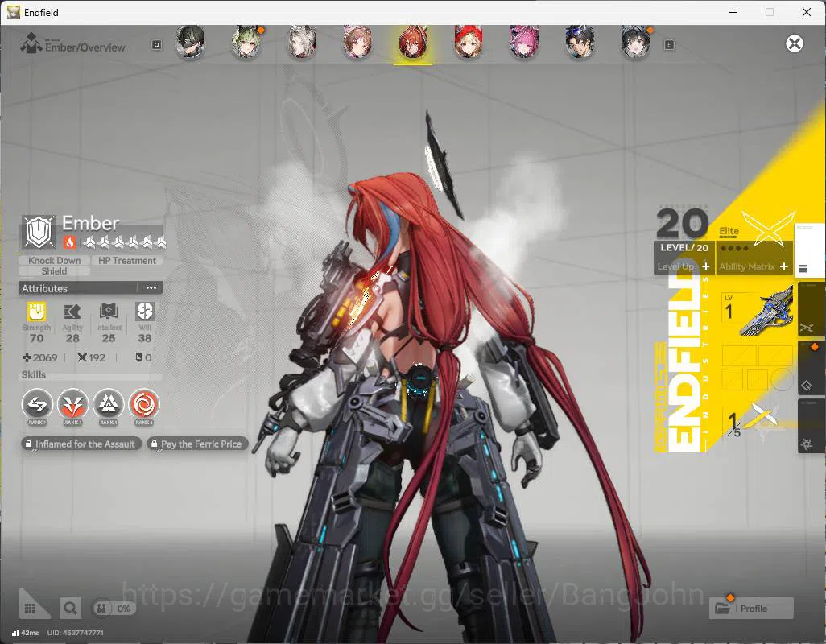This screenshot has height=644, width=826.
Task: Click the first empty equipment slot
Action: pyautogui.click(x=739, y=356)
